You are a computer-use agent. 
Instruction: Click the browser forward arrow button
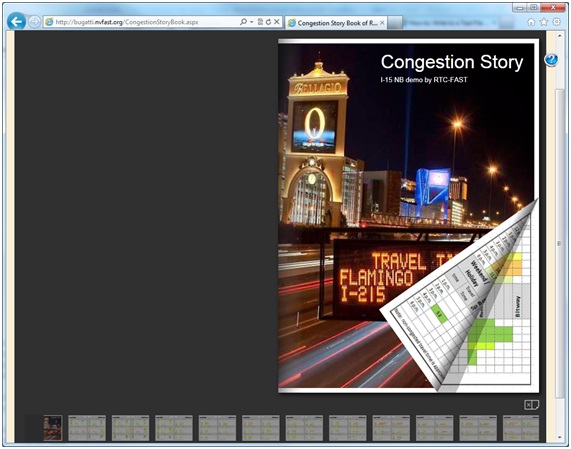[x=34, y=22]
